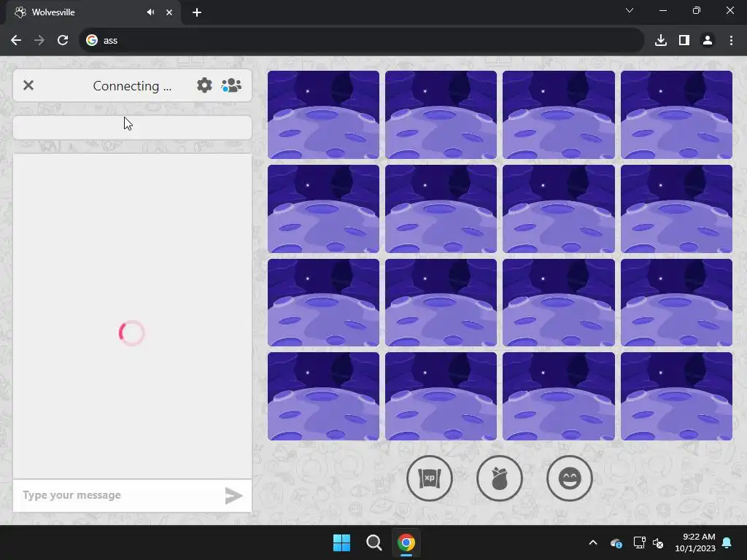This screenshot has height=560, width=747.
Task: Select second card in the third row
Action: coord(441,303)
